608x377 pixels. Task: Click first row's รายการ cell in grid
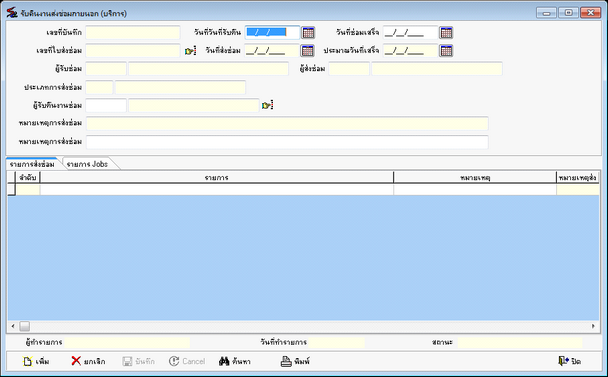pos(217,190)
